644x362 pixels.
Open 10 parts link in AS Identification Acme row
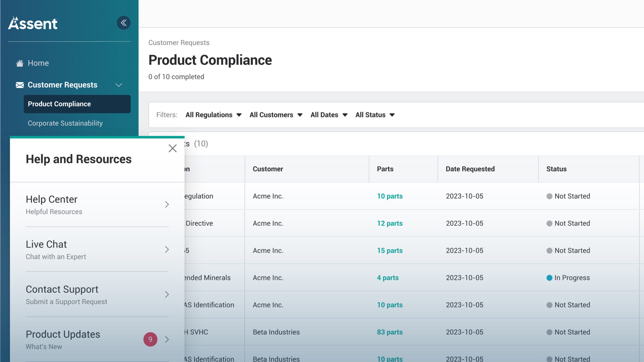click(390, 305)
